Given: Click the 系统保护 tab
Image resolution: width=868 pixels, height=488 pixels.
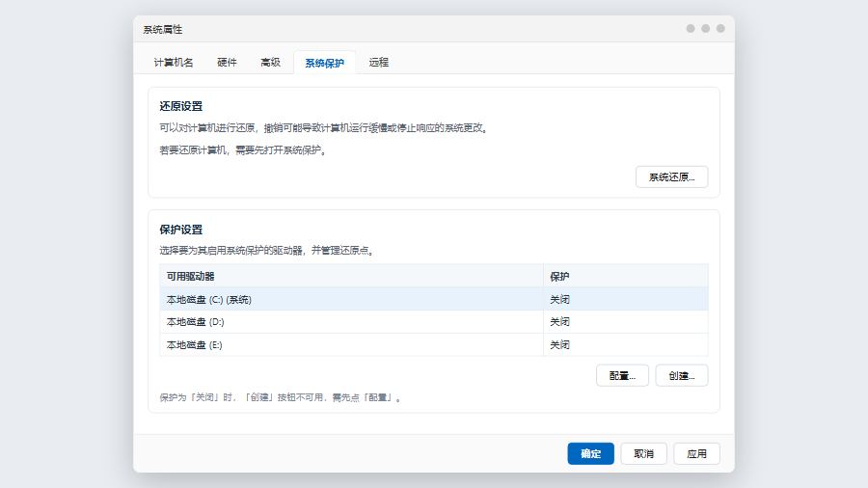Looking at the screenshot, I should (x=324, y=63).
